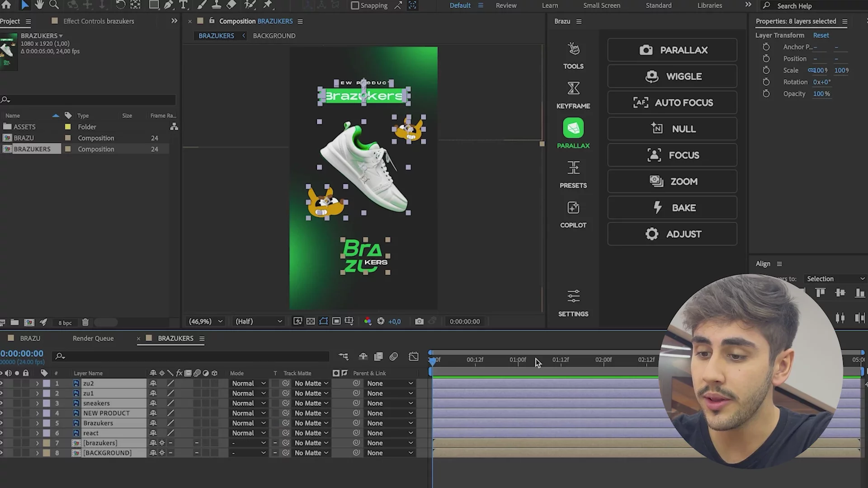Screen dimensions: 868x488
Task: Toggle collapse transformations on brazukers layer
Action: tap(162, 443)
